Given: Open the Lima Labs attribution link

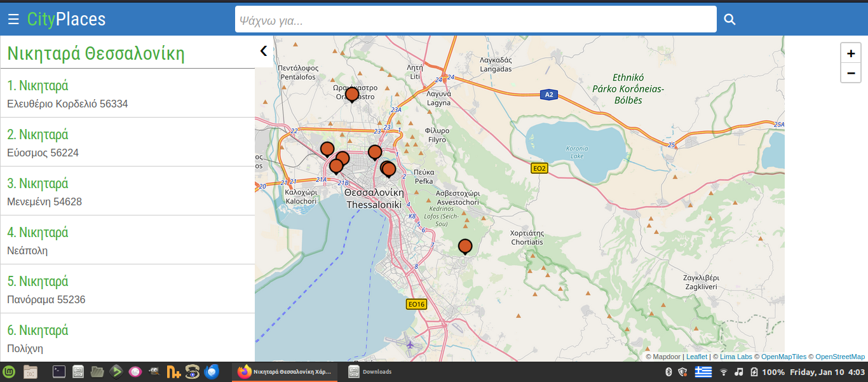Looking at the screenshot, I should (735, 357).
